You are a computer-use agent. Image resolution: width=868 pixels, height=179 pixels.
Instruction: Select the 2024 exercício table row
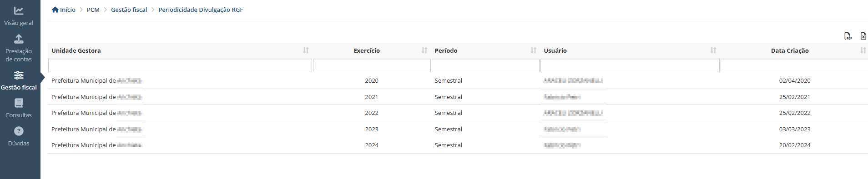tap(458, 145)
